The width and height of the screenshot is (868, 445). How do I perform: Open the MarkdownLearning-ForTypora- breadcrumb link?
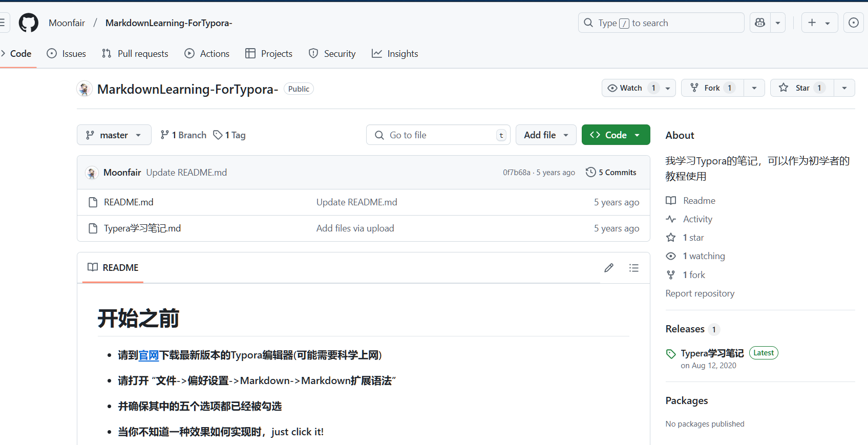pyautogui.click(x=169, y=23)
